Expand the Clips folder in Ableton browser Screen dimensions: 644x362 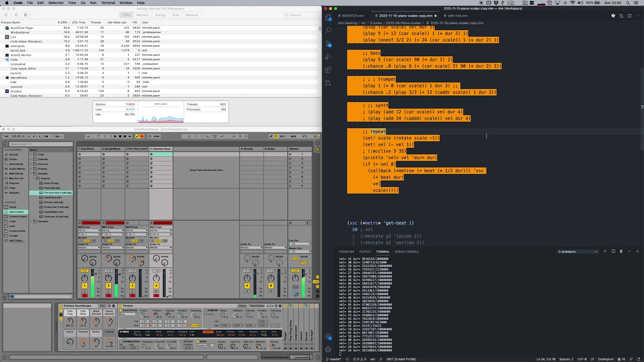[x=31, y=154]
